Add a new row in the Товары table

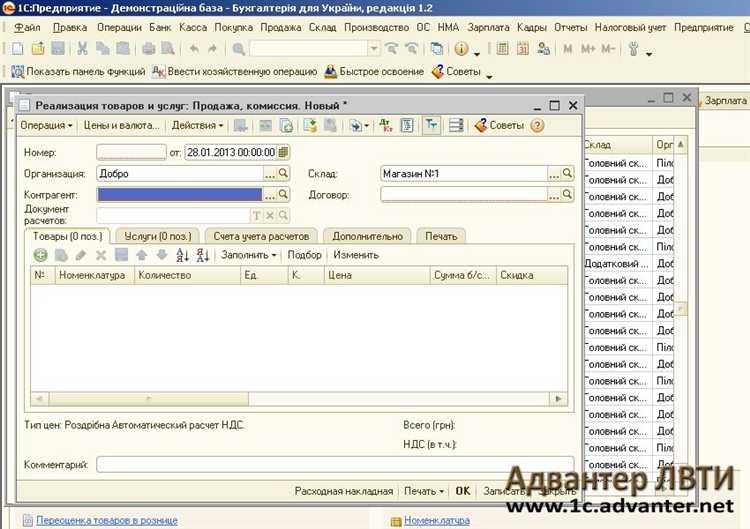(41, 255)
